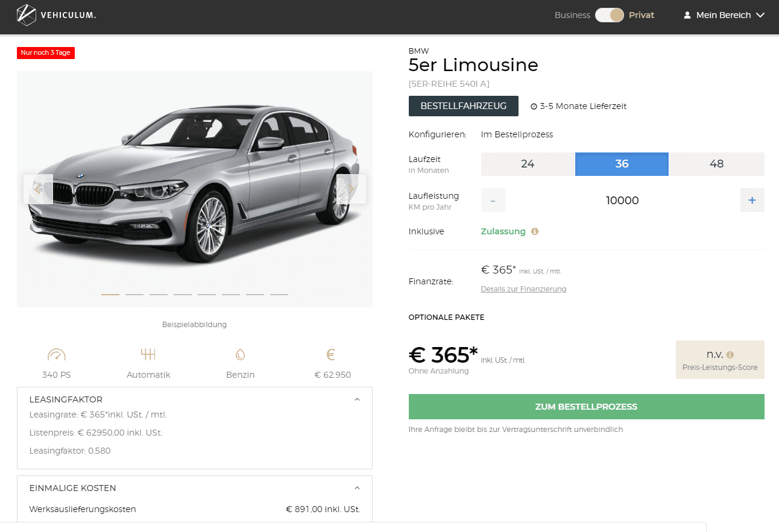
Task: Collapse the Leasingfaktor section
Action: (x=357, y=399)
